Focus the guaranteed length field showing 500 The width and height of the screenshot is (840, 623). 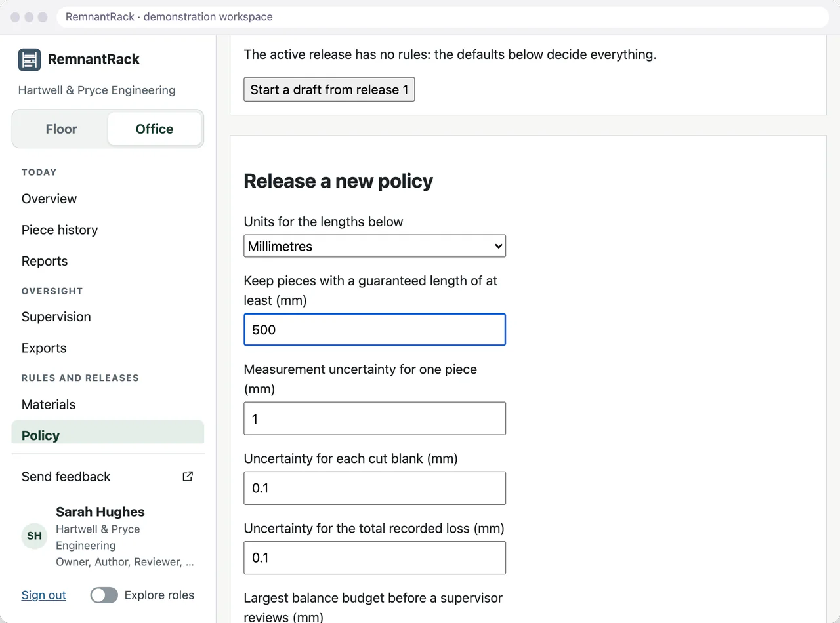375,329
